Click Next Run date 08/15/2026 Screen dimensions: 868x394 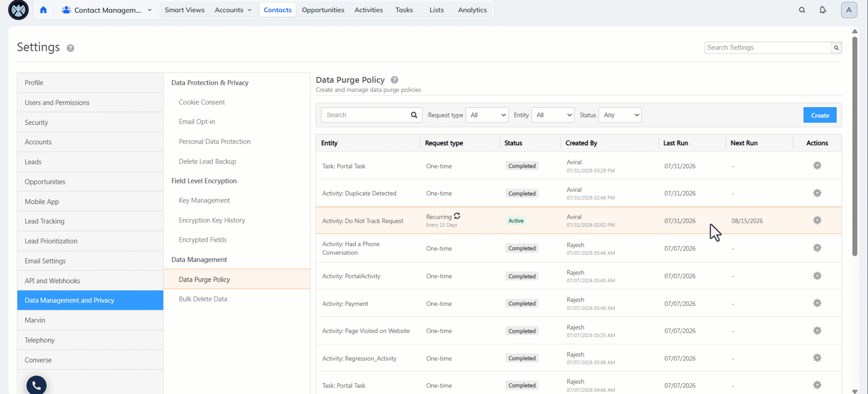[747, 221]
